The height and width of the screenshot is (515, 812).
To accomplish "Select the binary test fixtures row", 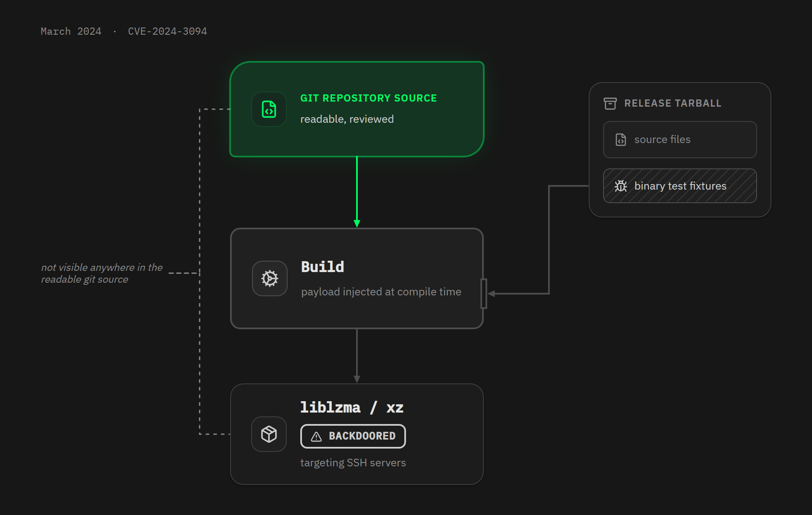I will coord(680,186).
